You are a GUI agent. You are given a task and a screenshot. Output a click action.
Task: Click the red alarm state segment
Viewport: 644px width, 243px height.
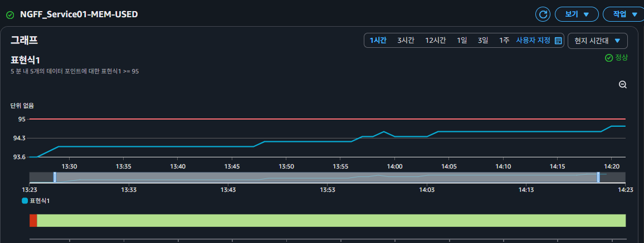[33, 220]
